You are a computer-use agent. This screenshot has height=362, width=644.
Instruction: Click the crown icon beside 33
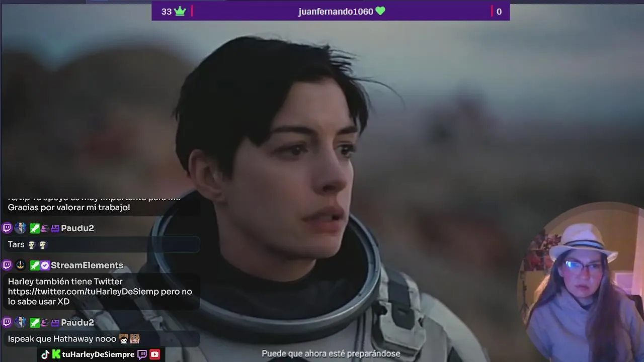point(180,12)
